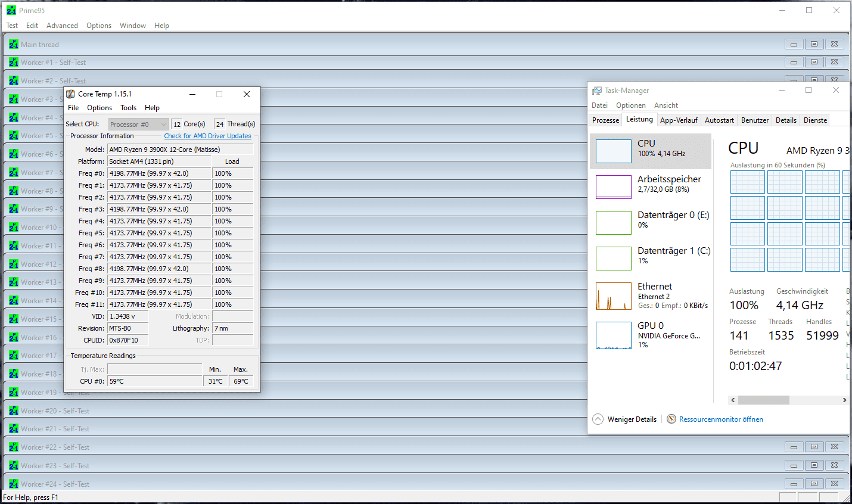
Task: Restore the Main thread child window
Action: pos(814,44)
